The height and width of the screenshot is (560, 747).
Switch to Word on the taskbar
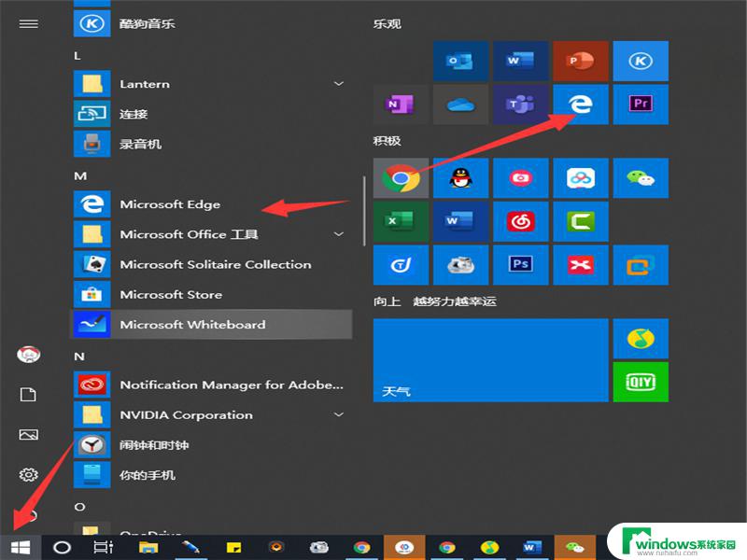[x=532, y=547]
